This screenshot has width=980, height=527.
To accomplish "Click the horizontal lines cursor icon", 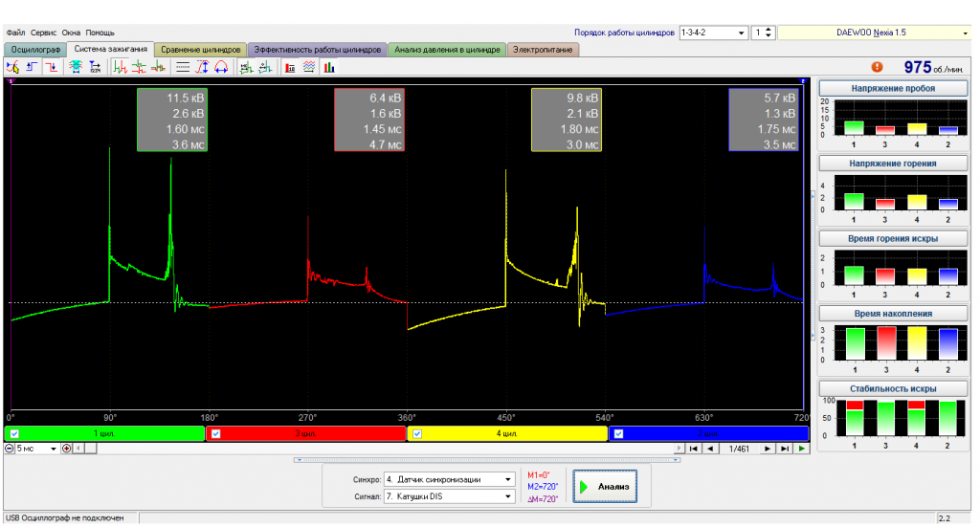I will pyautogui.click(x=183, y=67).
